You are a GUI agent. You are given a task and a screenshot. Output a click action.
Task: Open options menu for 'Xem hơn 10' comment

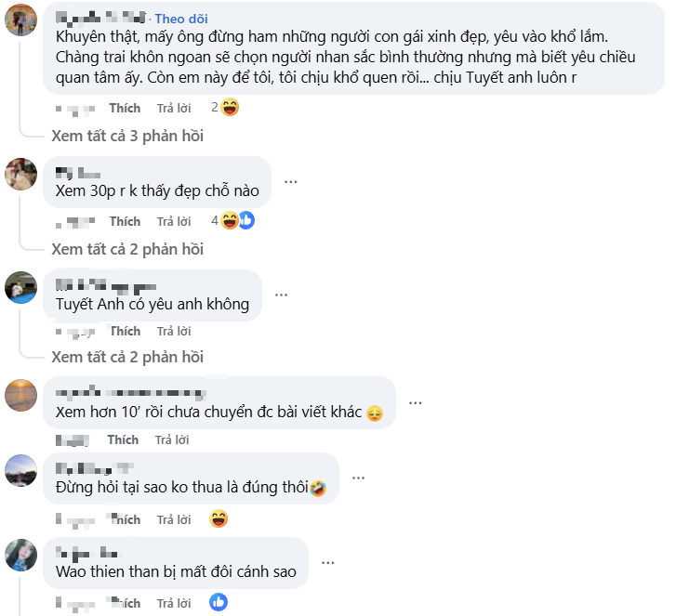point(415,403)
